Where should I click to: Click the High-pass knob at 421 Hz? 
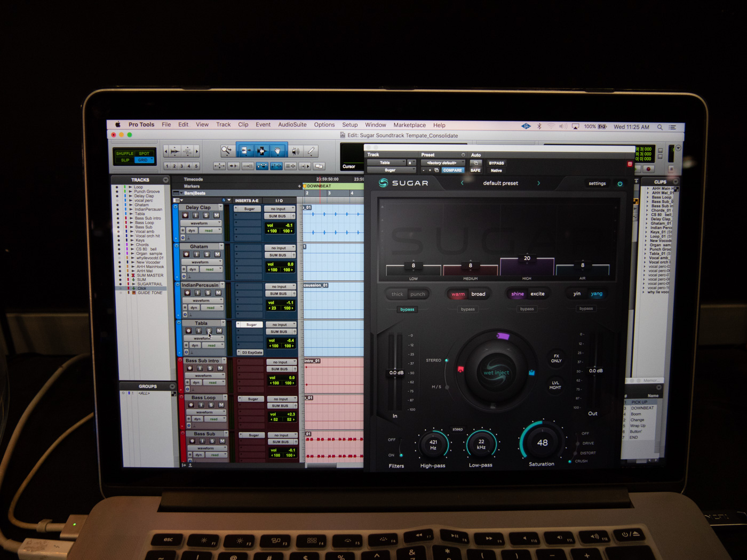click(433, 444)
